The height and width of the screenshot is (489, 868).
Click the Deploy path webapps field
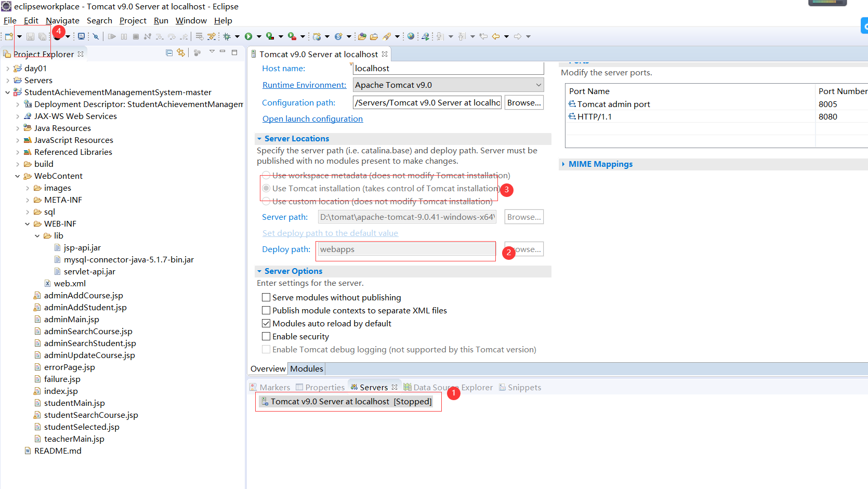(406, 249)
